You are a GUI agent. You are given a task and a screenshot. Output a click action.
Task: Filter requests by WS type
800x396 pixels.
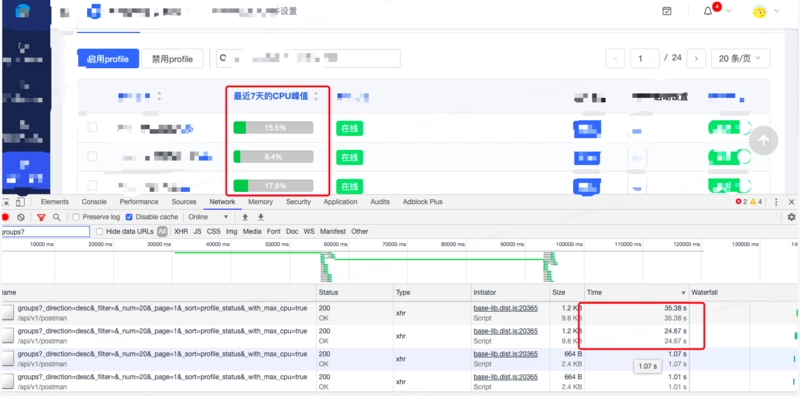click(x=309, y=232)
